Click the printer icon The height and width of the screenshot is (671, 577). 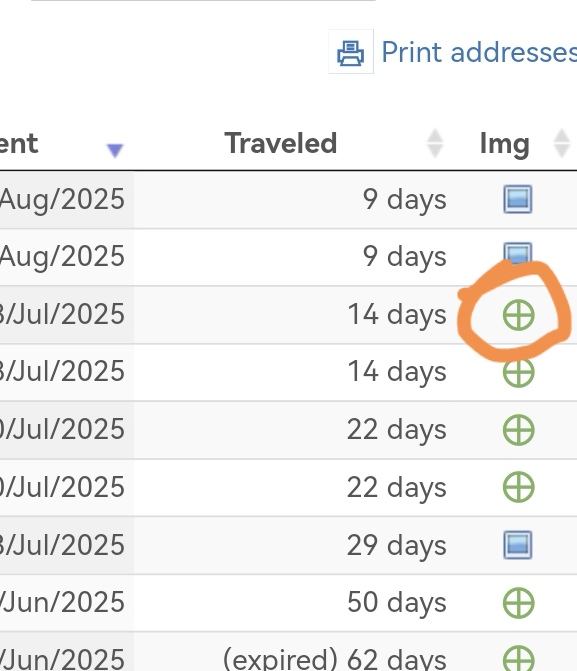[351, 52]
